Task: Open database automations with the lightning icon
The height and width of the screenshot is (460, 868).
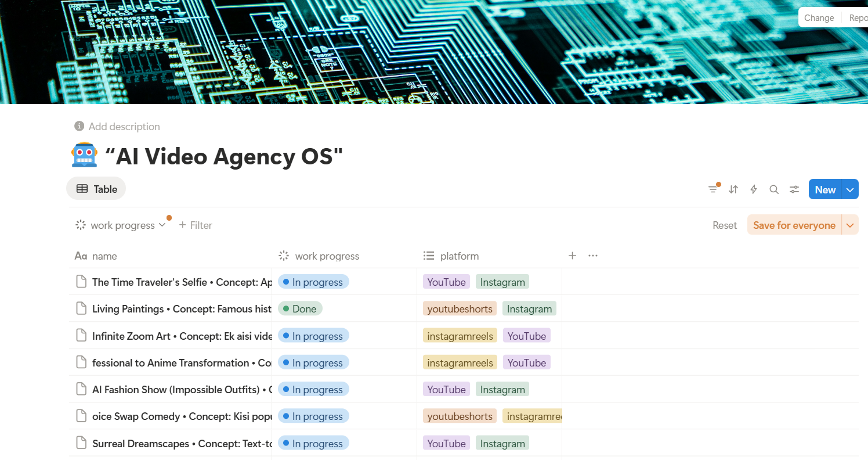Action: pos(753,189)
